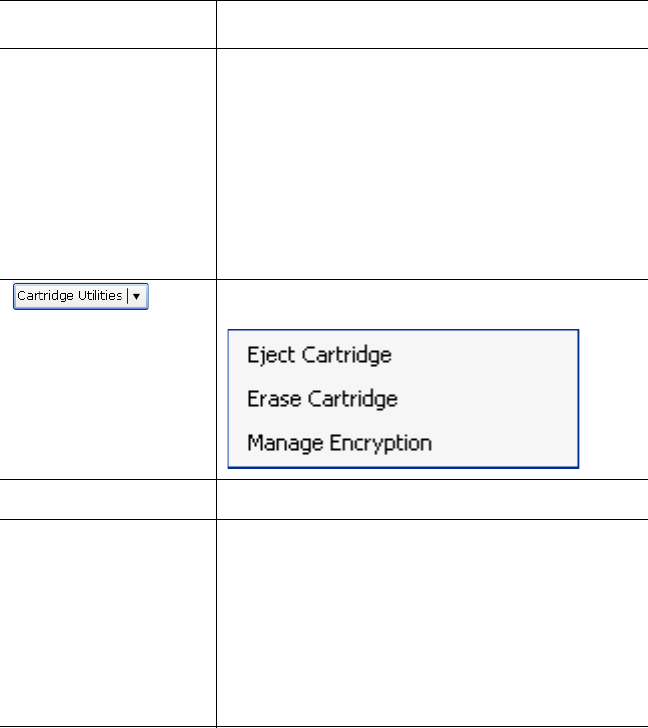This screenshot has height=728, width=648.
Task: Expand the Cartridge Utilities dropdown arrow
Action: [137, 296]
